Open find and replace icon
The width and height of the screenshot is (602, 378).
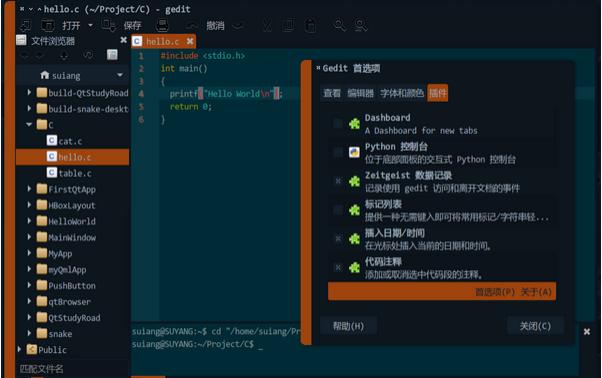[361, 26]
